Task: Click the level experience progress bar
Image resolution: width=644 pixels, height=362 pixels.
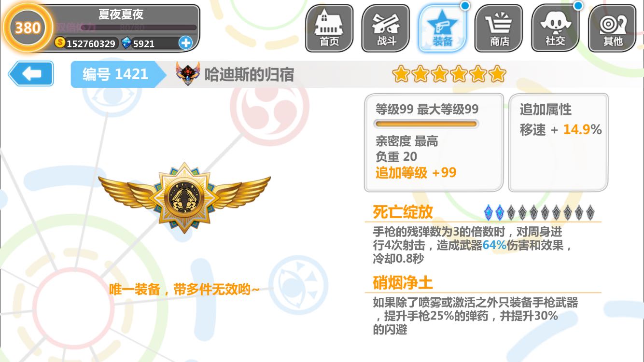Action: (427, 124)
